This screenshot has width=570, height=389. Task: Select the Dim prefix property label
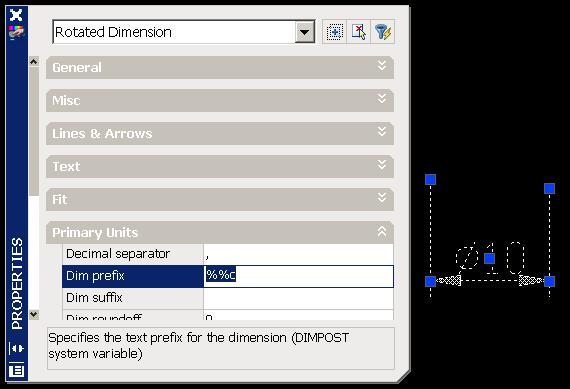(133, 276)
